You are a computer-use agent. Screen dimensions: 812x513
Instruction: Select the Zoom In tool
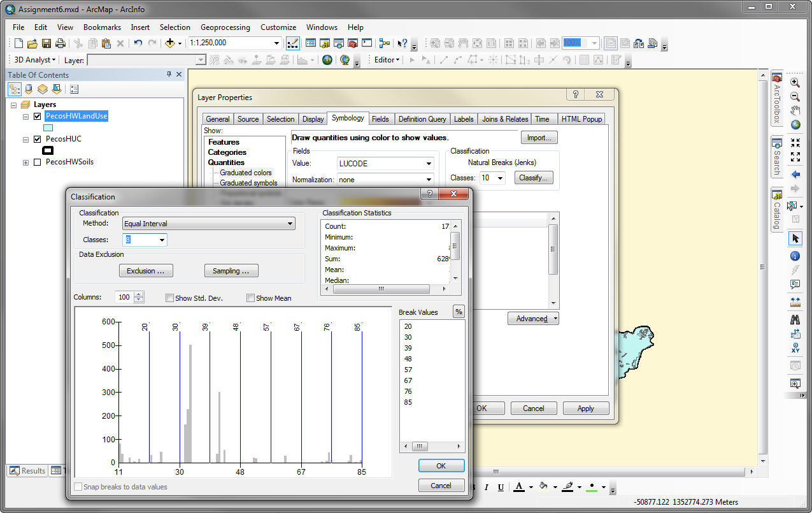point(795,82)
